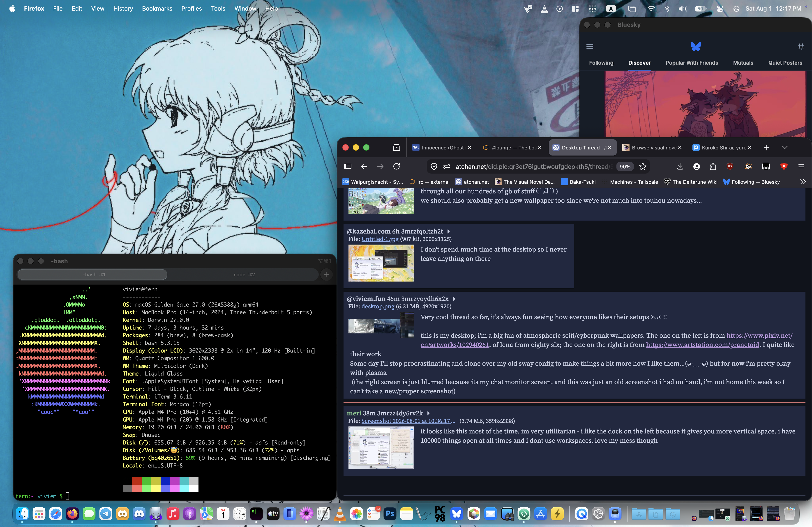Open Discord from the Dock

139,514
